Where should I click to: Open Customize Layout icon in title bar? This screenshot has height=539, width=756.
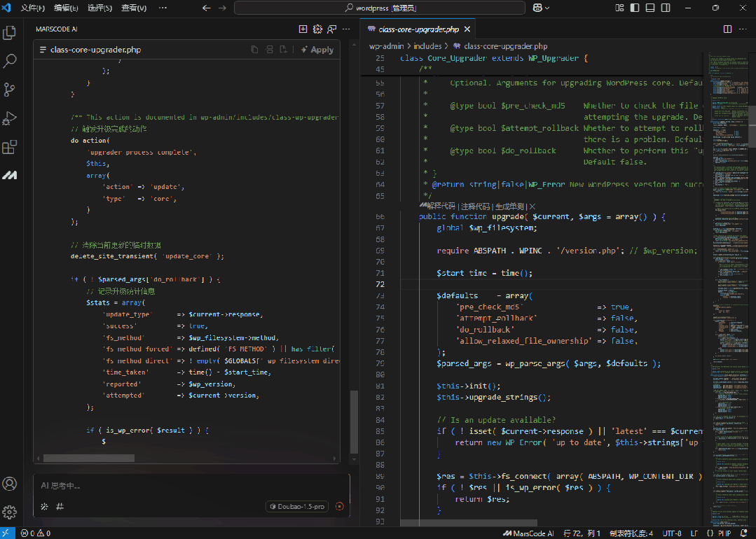(x=619, y=8)
